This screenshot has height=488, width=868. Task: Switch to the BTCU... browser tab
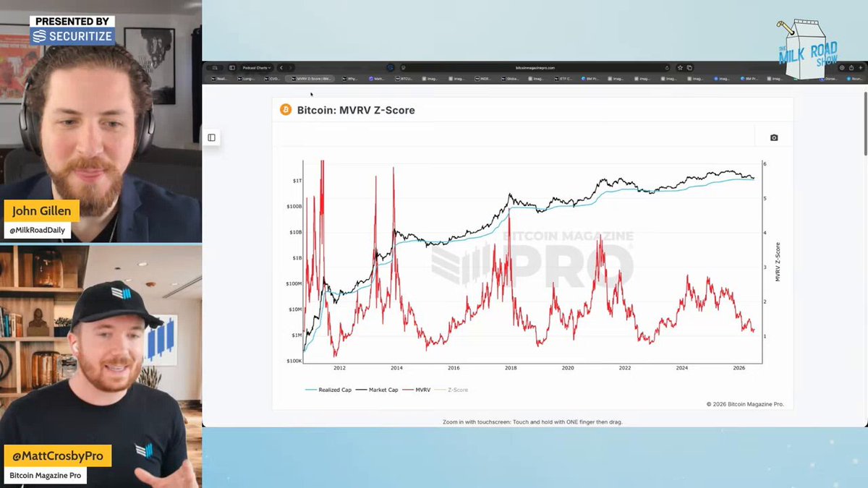click(404, 78)
